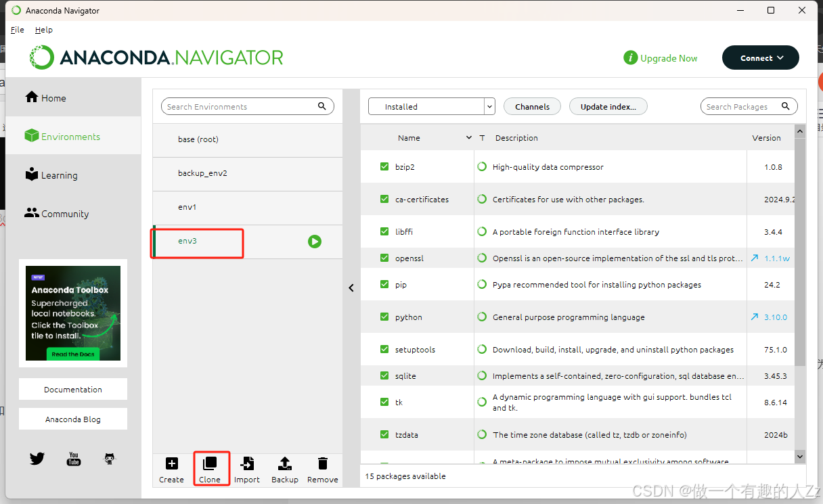823x504 pixels.
Task: Toggle the libffi package checkbox
Action: (x=384, y=231)
